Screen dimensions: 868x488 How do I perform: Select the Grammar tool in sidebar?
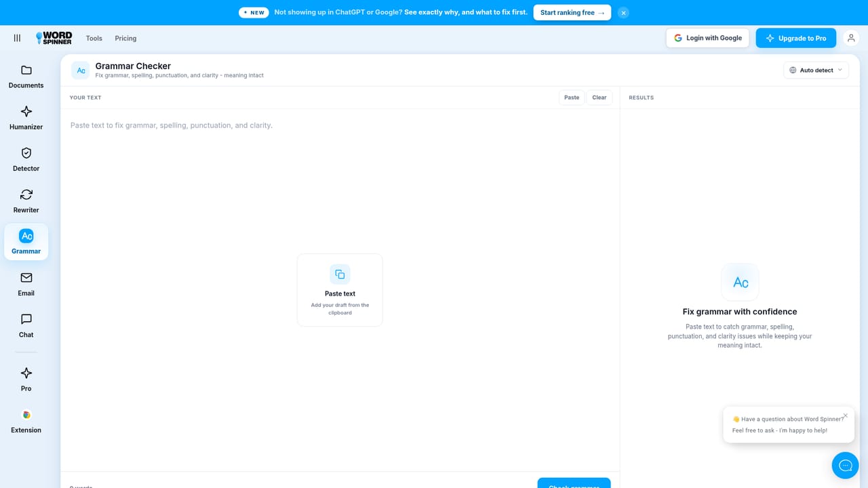26,242
